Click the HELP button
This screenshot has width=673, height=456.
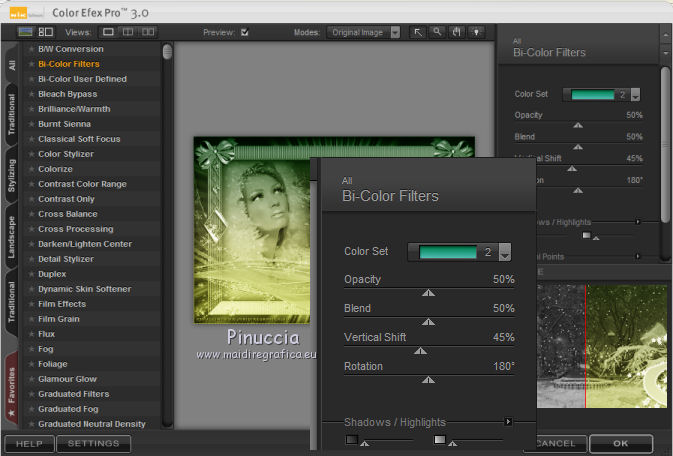click(29, 444)
